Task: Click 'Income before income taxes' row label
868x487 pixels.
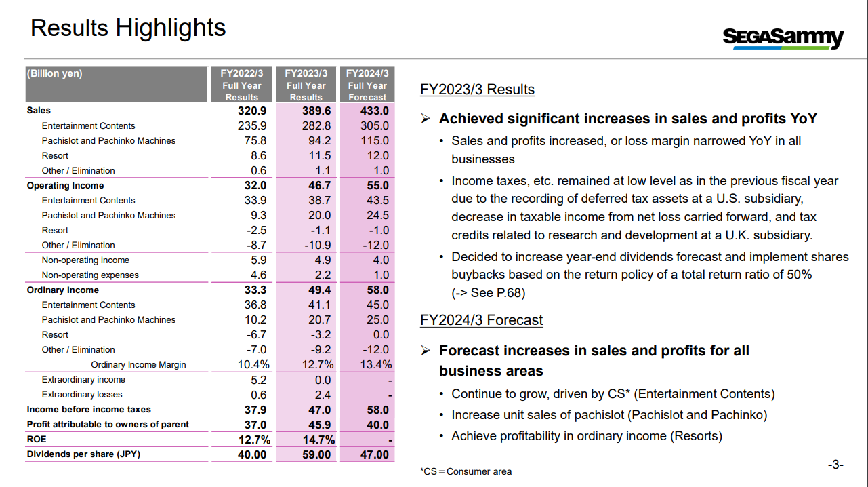Action: tap(89, 409)
